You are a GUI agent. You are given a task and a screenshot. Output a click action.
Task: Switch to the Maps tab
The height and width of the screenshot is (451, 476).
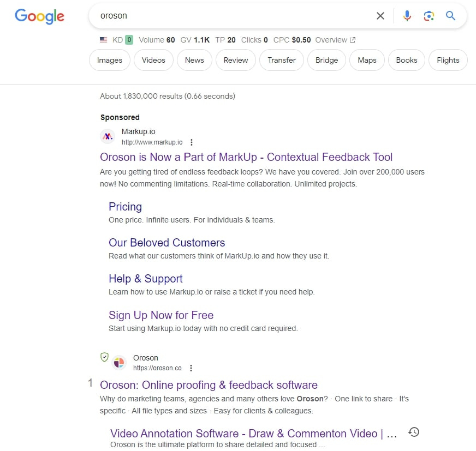367,60
